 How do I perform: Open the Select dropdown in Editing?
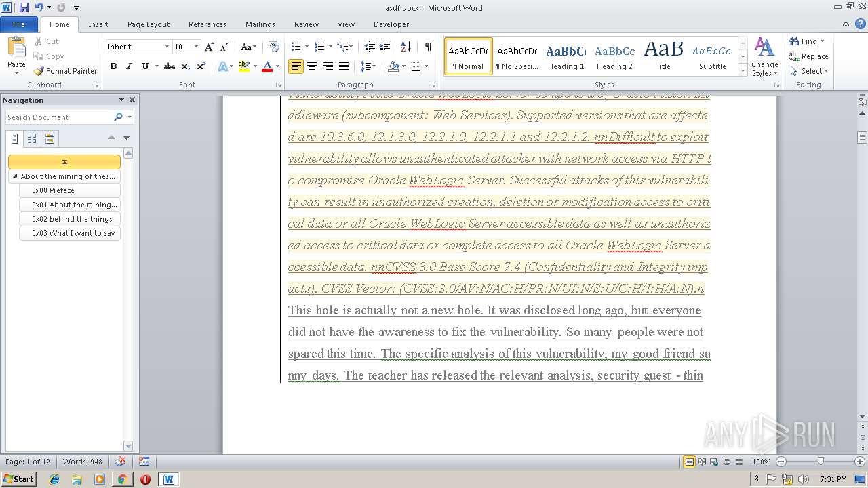(x=809, y=71)
